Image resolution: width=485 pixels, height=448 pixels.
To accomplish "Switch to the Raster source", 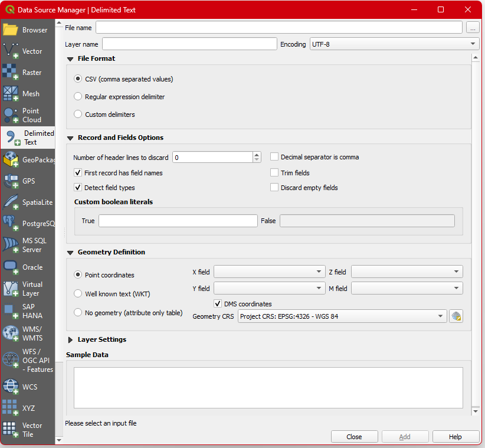I will click(27, 73).
